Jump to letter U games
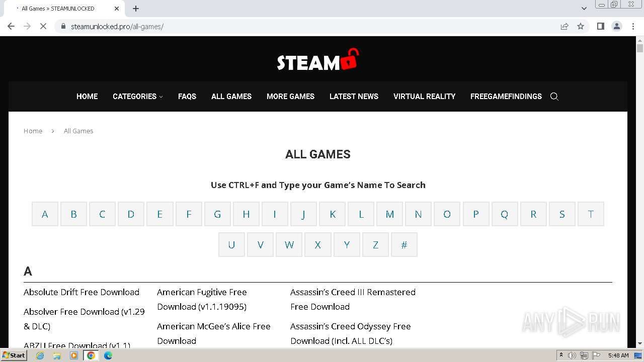Screen dimensions: 644x362 (x=231, y=245)
